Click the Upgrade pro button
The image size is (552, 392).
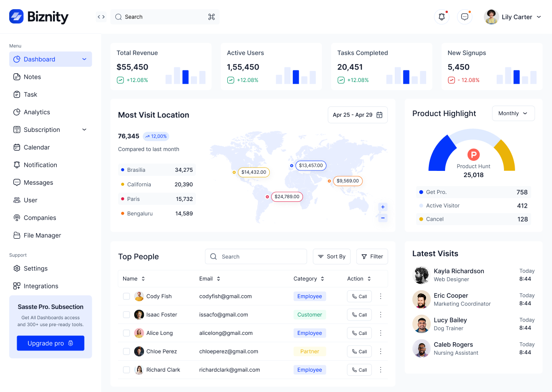tap(50, 343)
